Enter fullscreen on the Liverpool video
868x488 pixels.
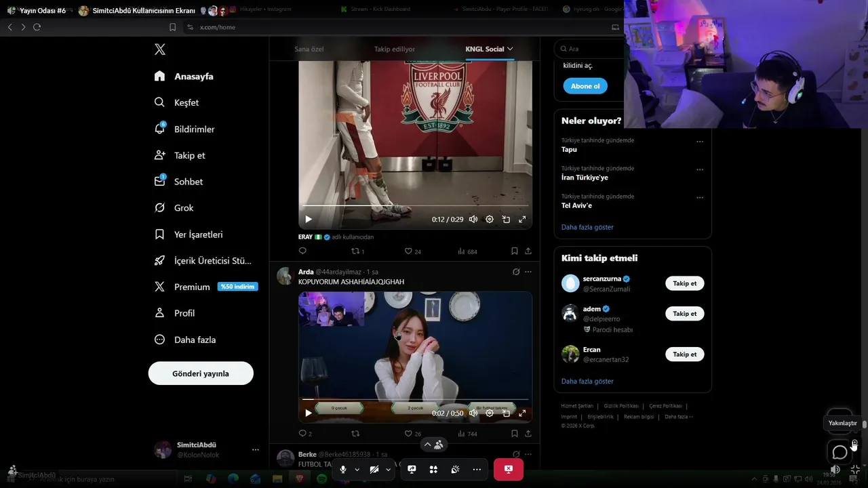[x=522, y=219]
